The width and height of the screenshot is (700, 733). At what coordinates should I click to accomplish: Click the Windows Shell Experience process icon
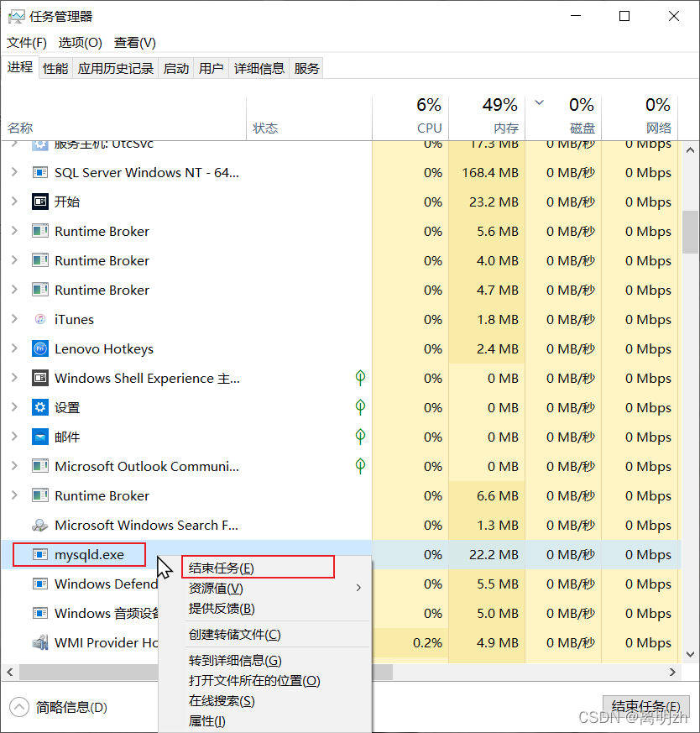(x=40, y=378)
